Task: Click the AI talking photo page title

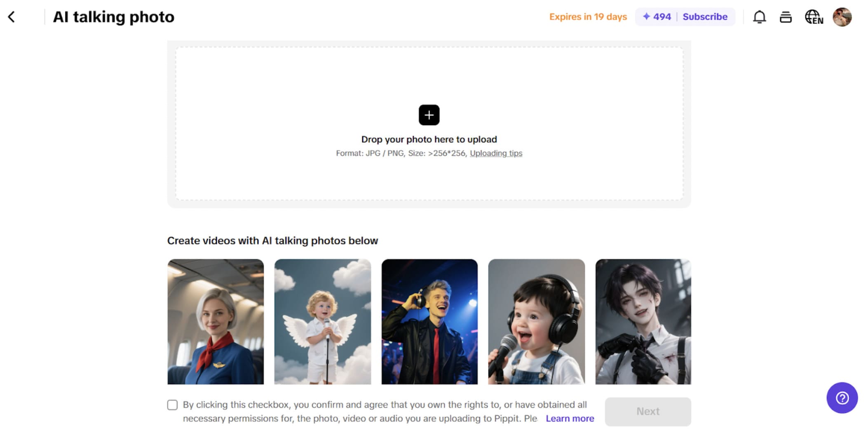Action: click(113, 17)
